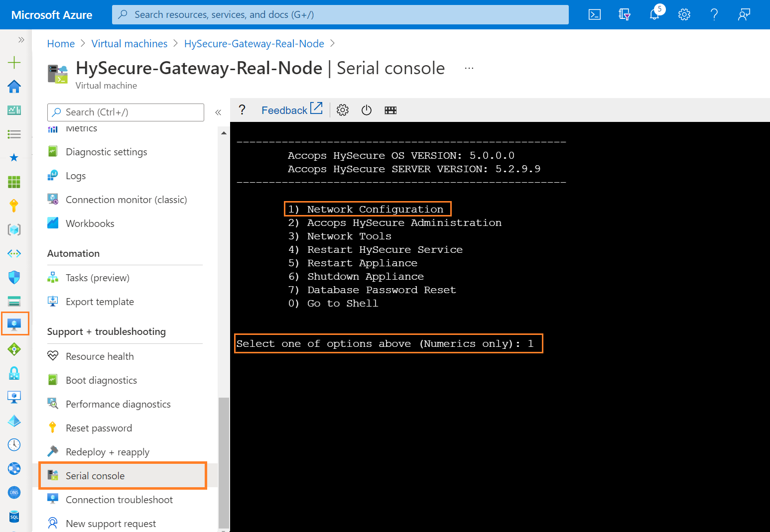The height and width of the screenshot is (532, 770).
Task: Click the resource menu scrollbar thumb
Action: (224, 462)
